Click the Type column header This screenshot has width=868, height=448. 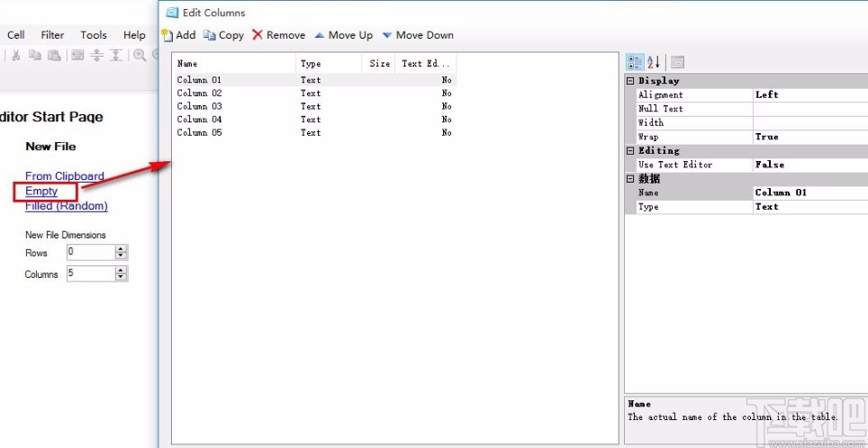point(329,64)
